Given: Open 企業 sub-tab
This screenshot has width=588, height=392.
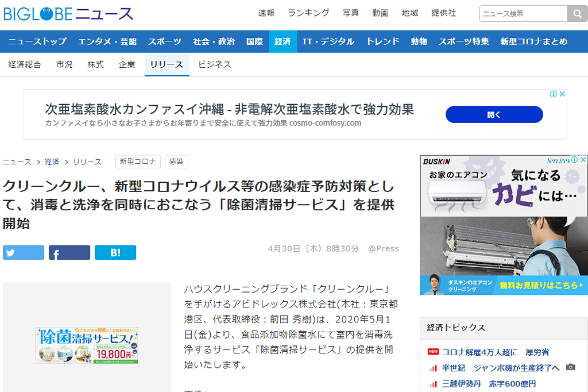Looking at the screenshot, I should (x=127, y=64).
